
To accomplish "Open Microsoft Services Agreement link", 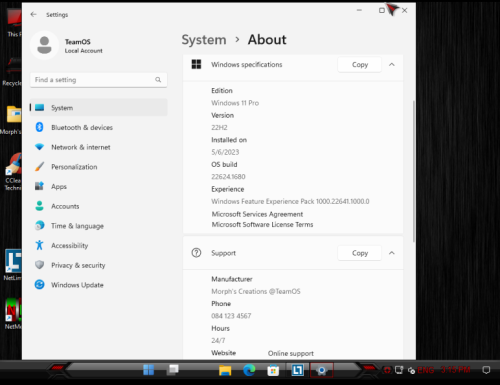I will (x=257, y=214).
